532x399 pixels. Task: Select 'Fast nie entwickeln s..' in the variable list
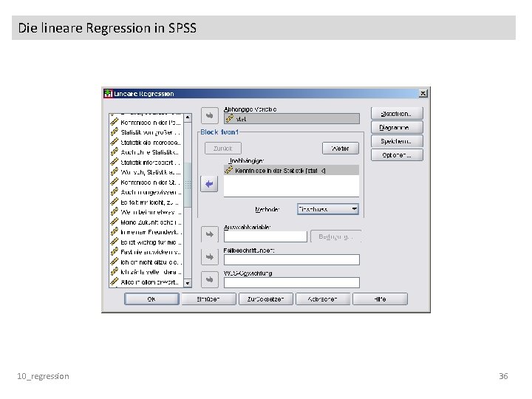pos(146,252)
